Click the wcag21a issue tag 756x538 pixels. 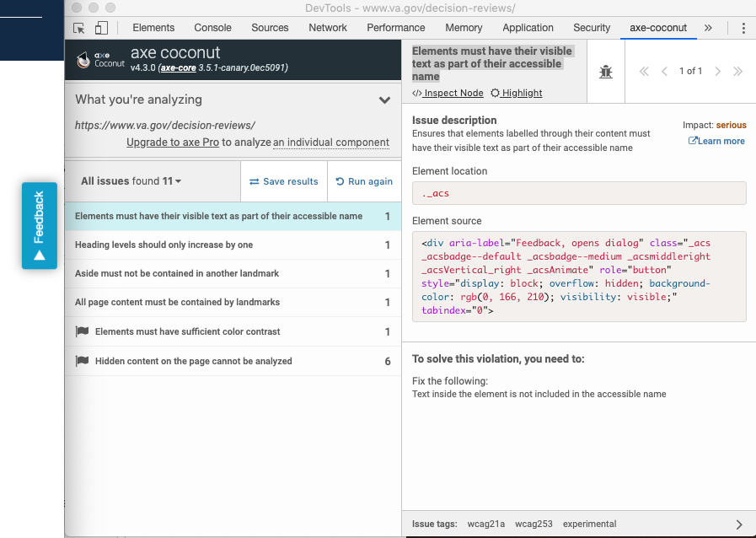point(486,524)
